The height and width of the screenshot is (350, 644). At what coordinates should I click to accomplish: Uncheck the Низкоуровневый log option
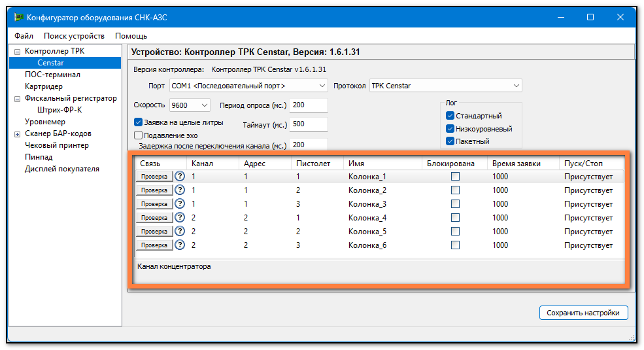coord(450,129)
